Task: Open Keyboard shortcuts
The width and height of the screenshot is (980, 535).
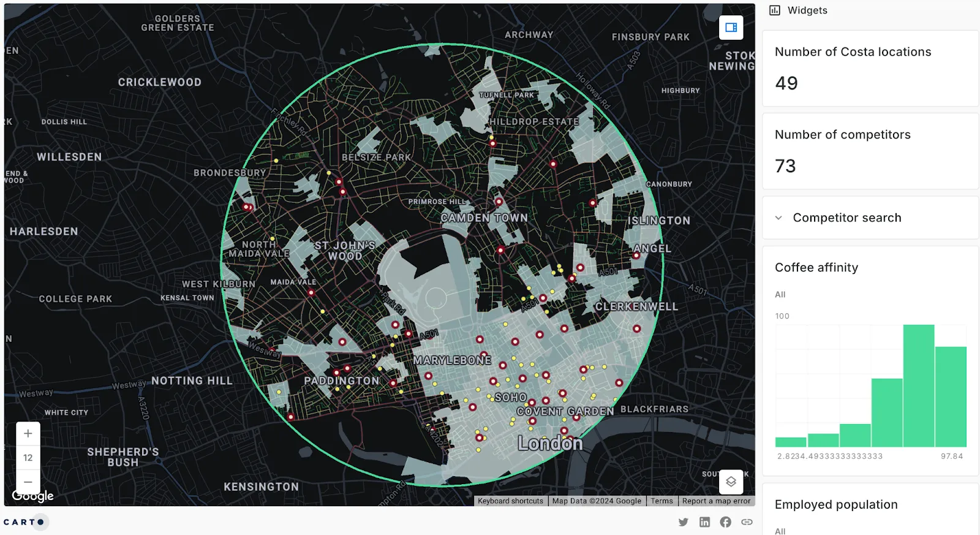Action: point(510,501)
